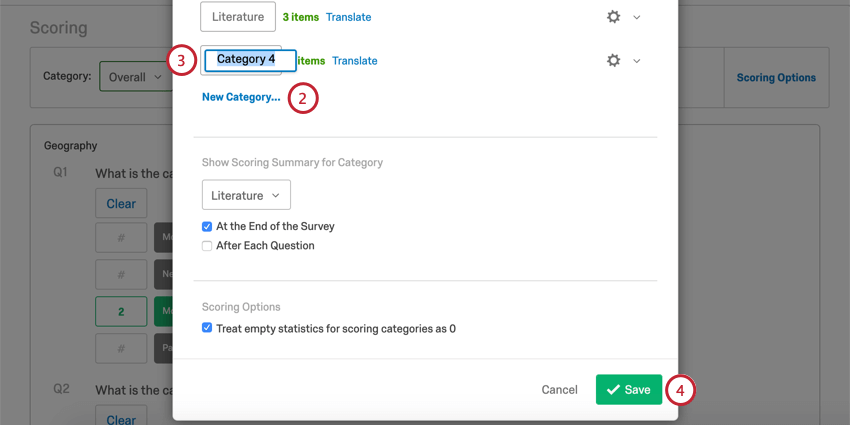850x425 pixels.
Task: Save the scoring category changes
Action: tap(628, 390)
